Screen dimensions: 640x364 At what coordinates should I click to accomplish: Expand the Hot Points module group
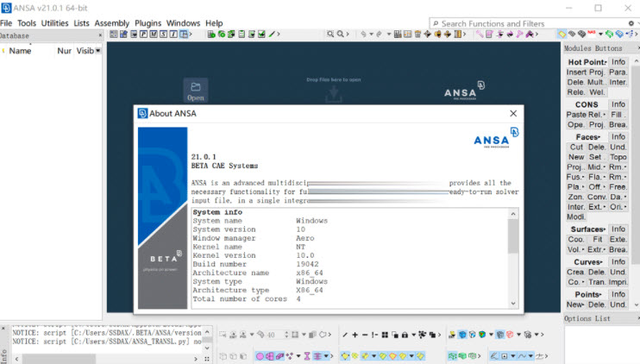click(587, 63)
